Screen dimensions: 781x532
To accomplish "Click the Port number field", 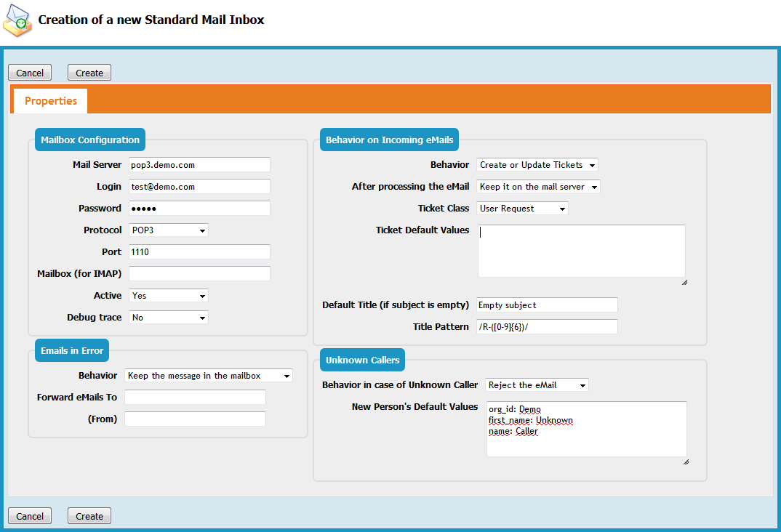I will tap(199, 252).
